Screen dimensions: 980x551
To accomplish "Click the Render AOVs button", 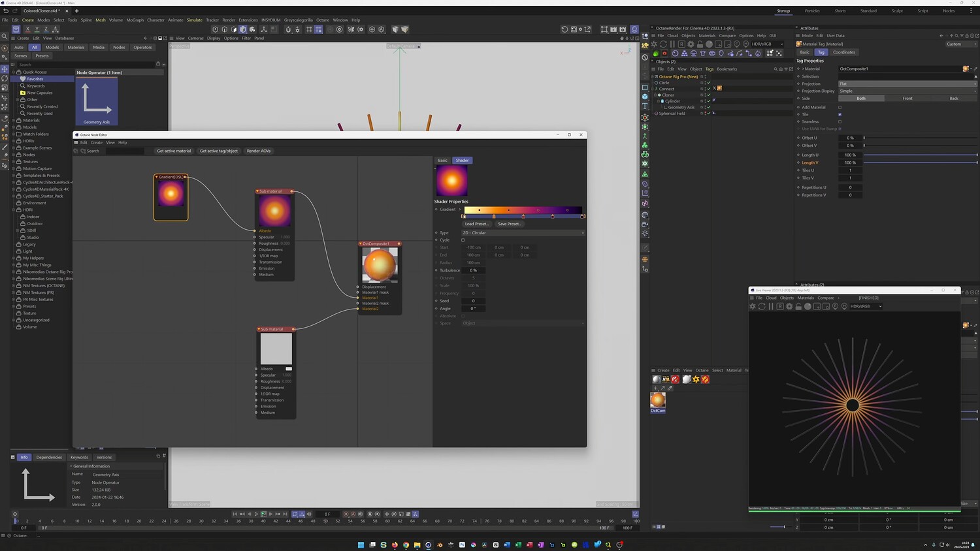I will [259, 151].
